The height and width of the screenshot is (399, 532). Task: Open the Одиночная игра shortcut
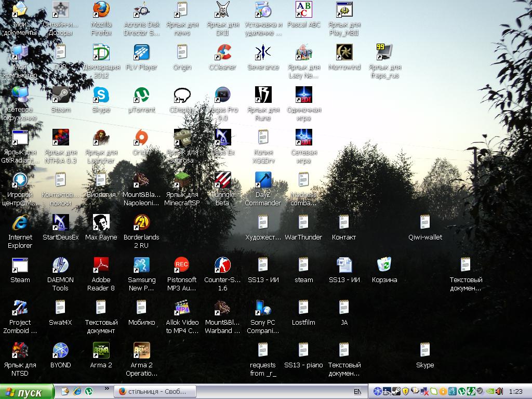coord(303,104)
